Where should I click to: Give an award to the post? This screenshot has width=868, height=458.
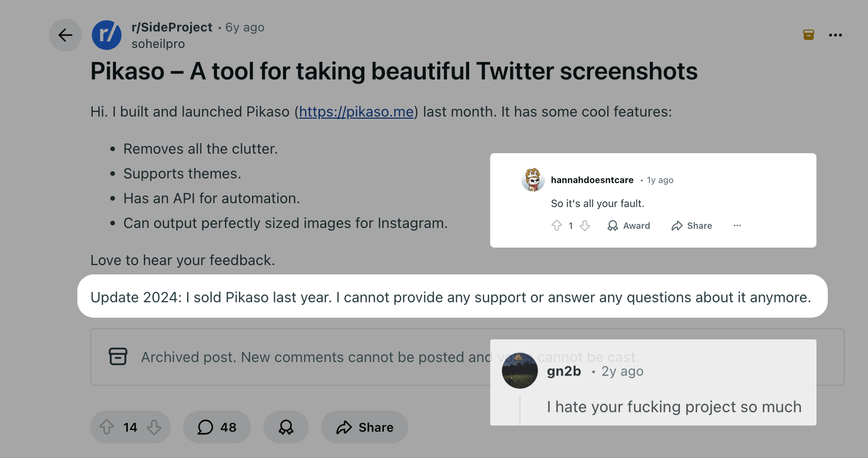click(x=286, y=427)
